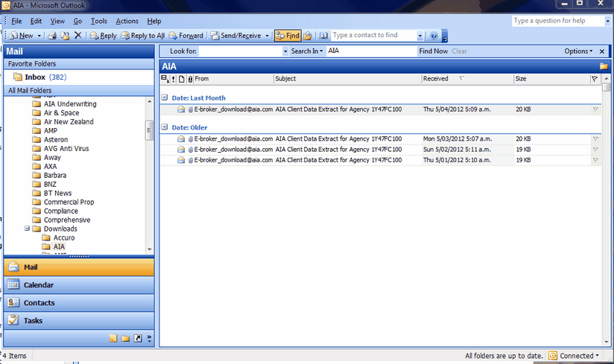Click the Clear button in find bar
The width and height of the screenshot is (614, 364).
click(459, 51)
